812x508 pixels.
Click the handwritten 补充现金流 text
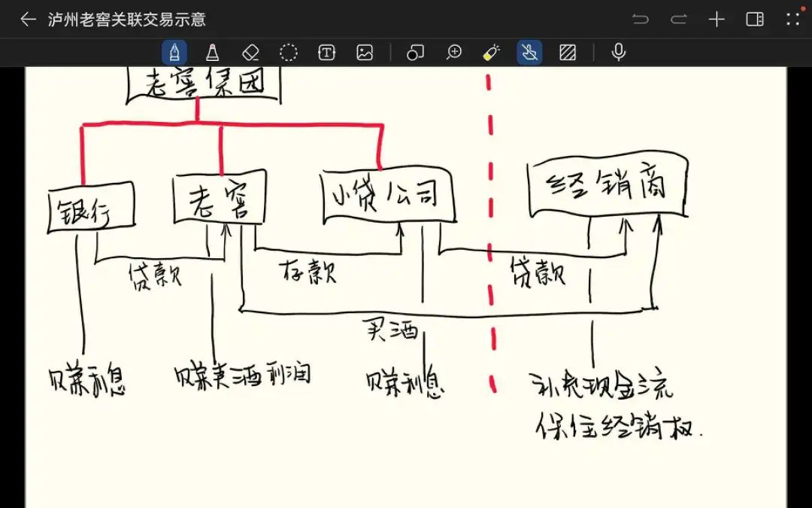tap(601, 385)
